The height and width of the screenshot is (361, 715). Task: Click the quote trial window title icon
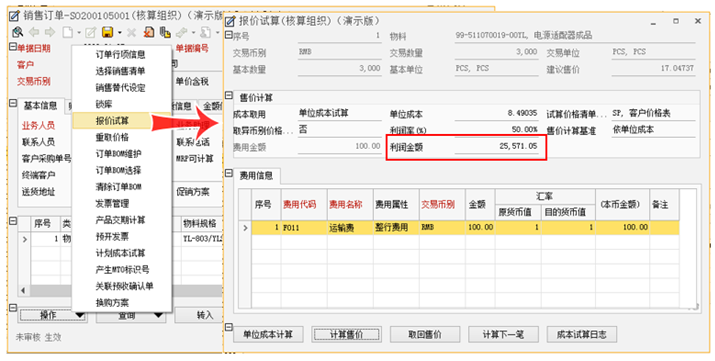[x=231, y=21]
